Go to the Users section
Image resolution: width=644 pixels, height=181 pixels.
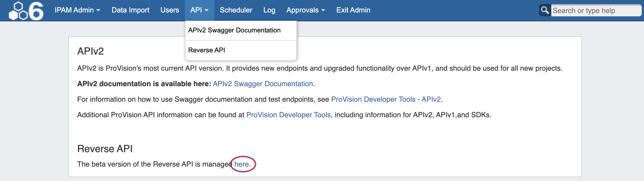[x=170, y=10]
